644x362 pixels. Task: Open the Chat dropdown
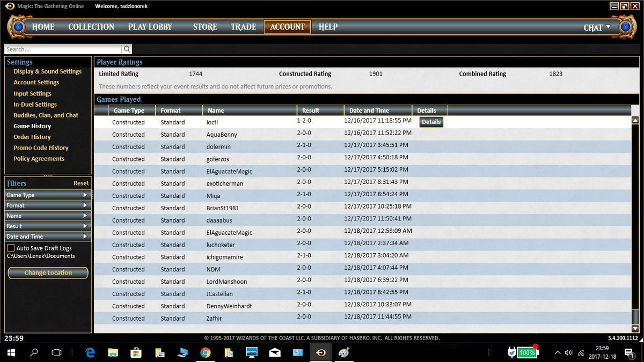click(597, 27)
